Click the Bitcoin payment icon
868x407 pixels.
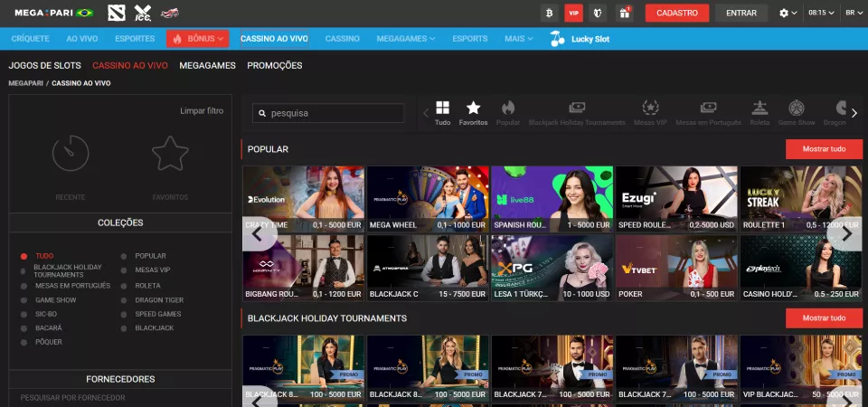point(548,13)
